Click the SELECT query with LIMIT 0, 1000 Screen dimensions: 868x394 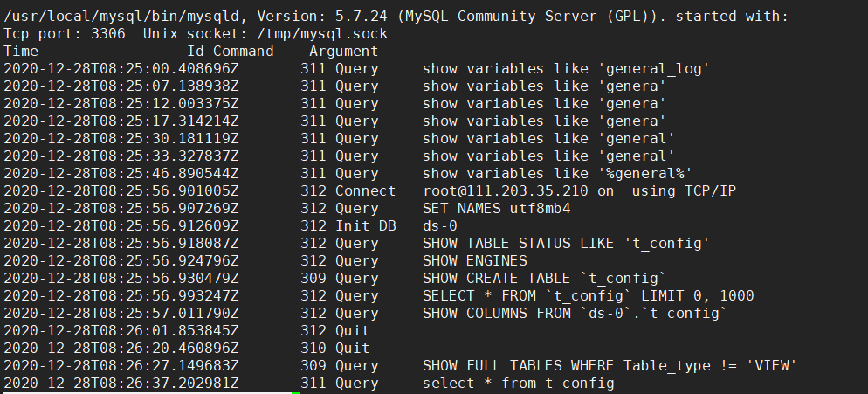588,295
